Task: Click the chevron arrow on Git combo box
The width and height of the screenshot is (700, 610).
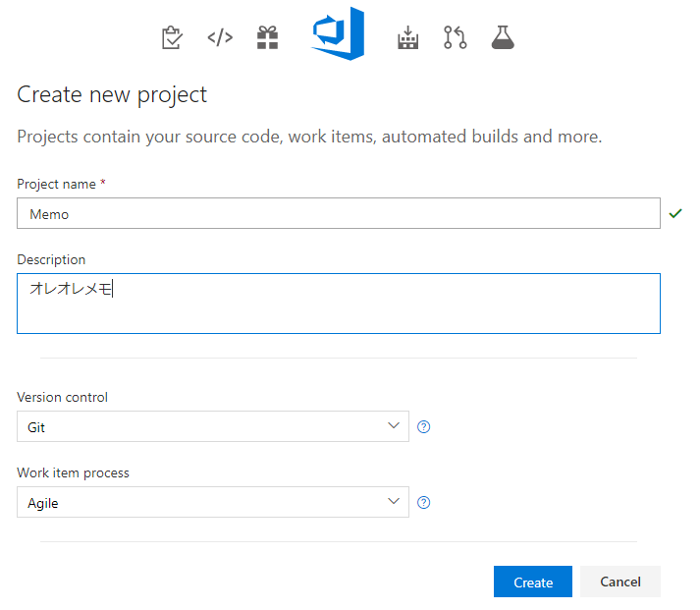Action: coord(394,425)
